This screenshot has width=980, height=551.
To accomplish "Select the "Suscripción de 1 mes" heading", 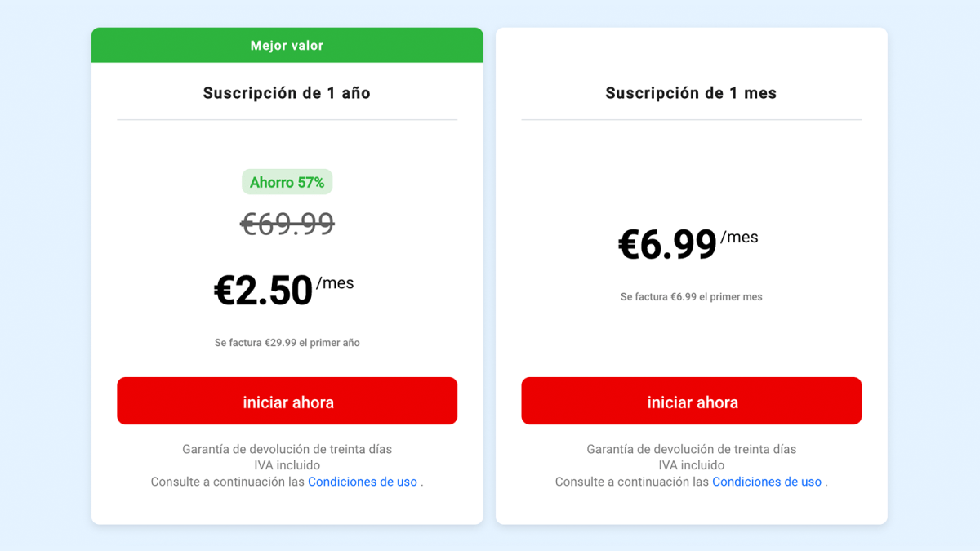I will pyautogui.click(x=691, y=93).
